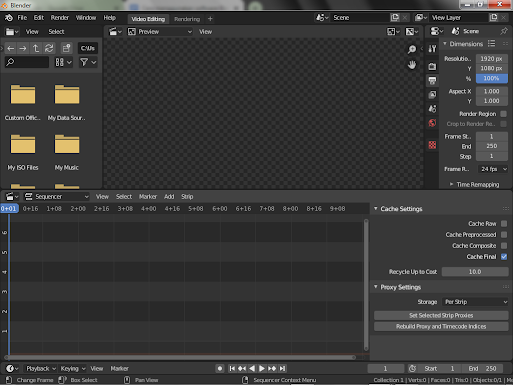The width and height of the screenshot is (513, 385).
Task: Open the Tool properties tab
Action: (x=432, y=49)
